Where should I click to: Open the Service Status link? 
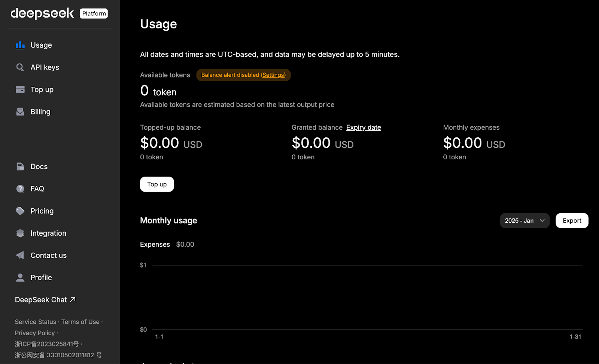click(x=35, y=322)
